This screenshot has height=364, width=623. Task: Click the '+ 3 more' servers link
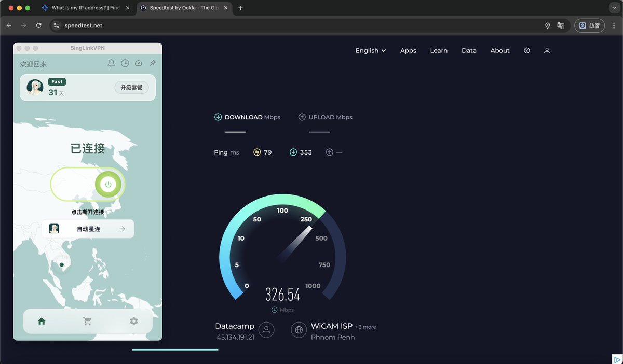365,327
